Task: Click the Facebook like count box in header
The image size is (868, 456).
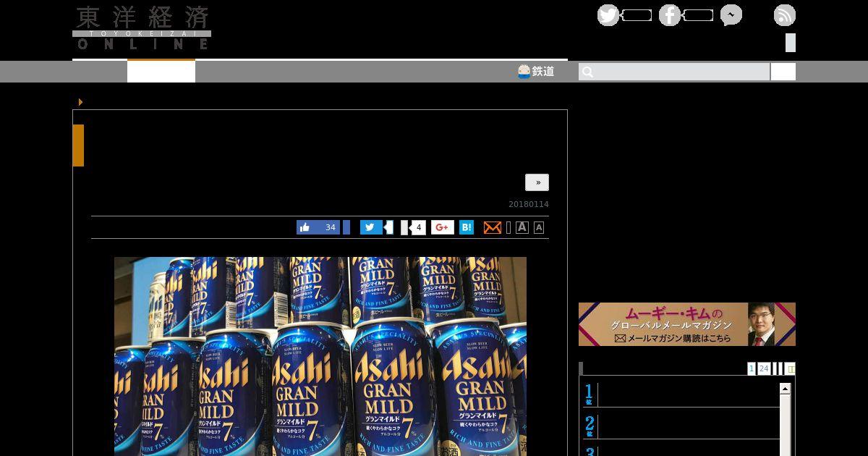Action: point(698,15)
